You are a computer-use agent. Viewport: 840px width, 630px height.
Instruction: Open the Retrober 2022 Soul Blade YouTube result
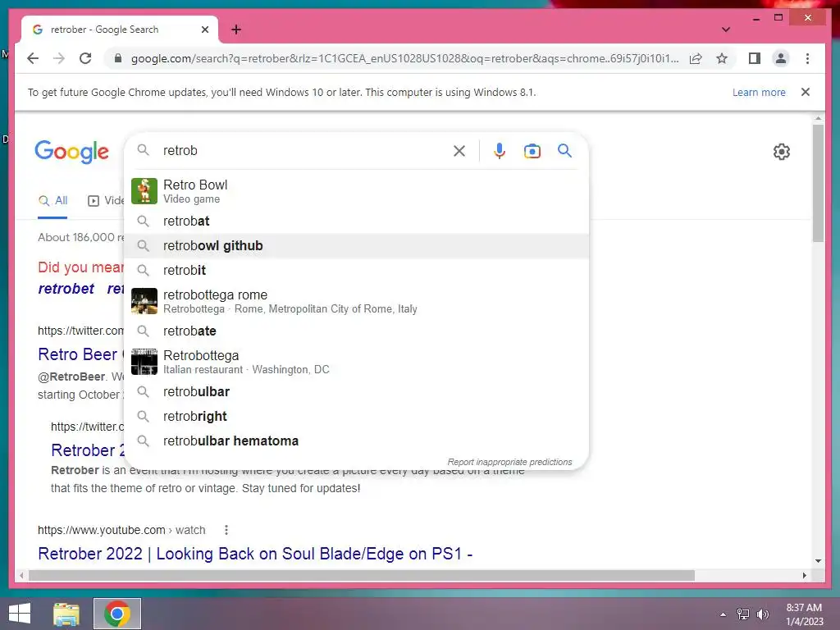tap(255, 554)
